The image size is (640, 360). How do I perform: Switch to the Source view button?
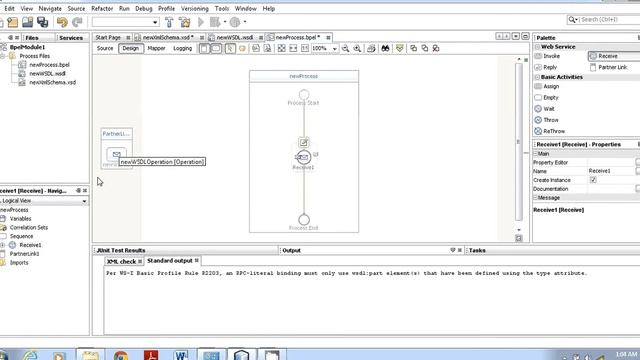tap(105, 49)
